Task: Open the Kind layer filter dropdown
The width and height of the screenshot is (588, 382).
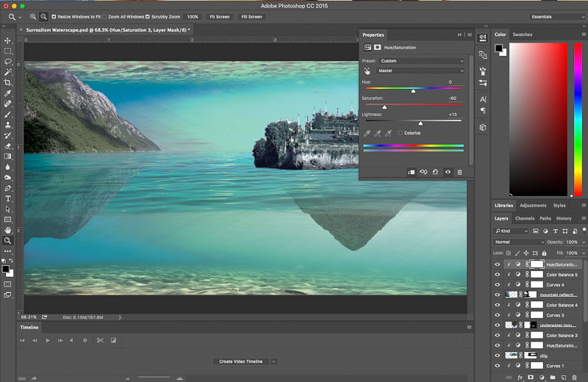Action: click(511, 231)
